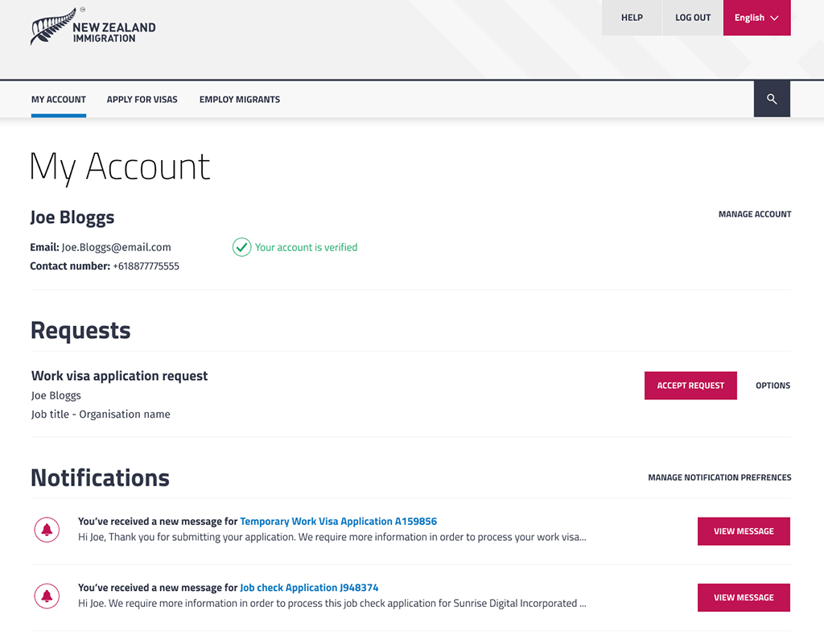Image resolution: width=824 pixels, height=644 pixels.
Task: Open Temporary Work Visa Application A159856 link
Action: tap(338, 522)
